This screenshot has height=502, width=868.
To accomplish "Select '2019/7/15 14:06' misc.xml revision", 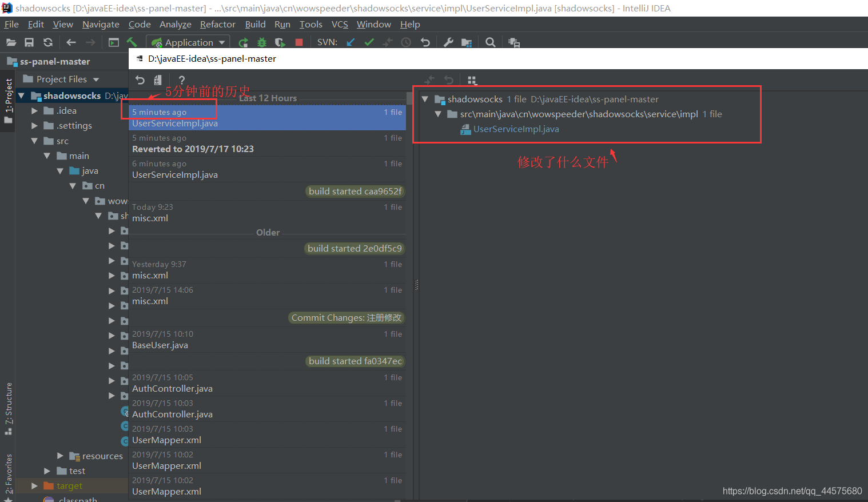I will coord(267,296).
